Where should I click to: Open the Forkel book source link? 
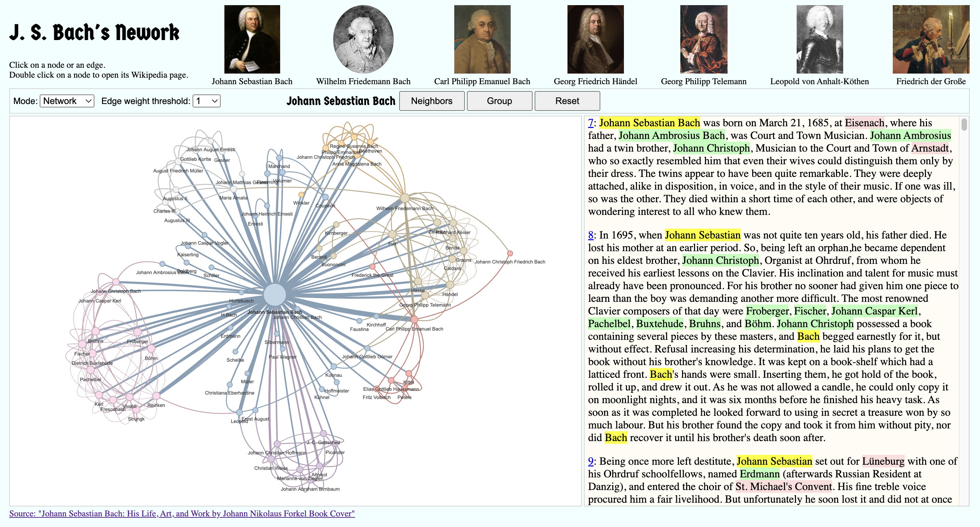pyautogui.click(x=182, y=513)
